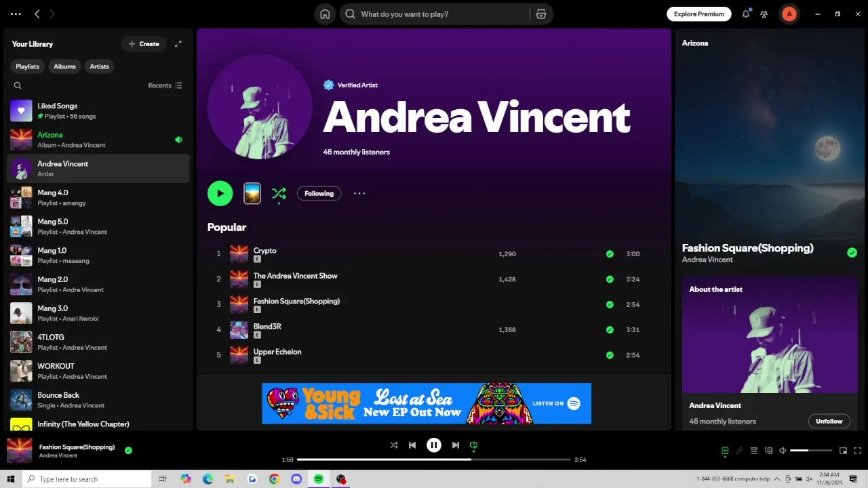Viewport: 868px width, 488px height.
Task: Open the Queue icon
Action: pyautogui.click(x=754, y=451)
